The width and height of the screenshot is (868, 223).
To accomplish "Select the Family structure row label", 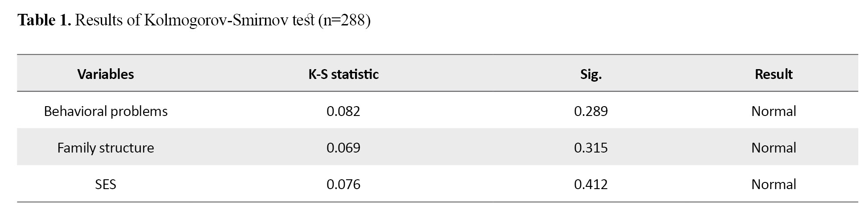I will pyautogui.click(x=106, y=148).
